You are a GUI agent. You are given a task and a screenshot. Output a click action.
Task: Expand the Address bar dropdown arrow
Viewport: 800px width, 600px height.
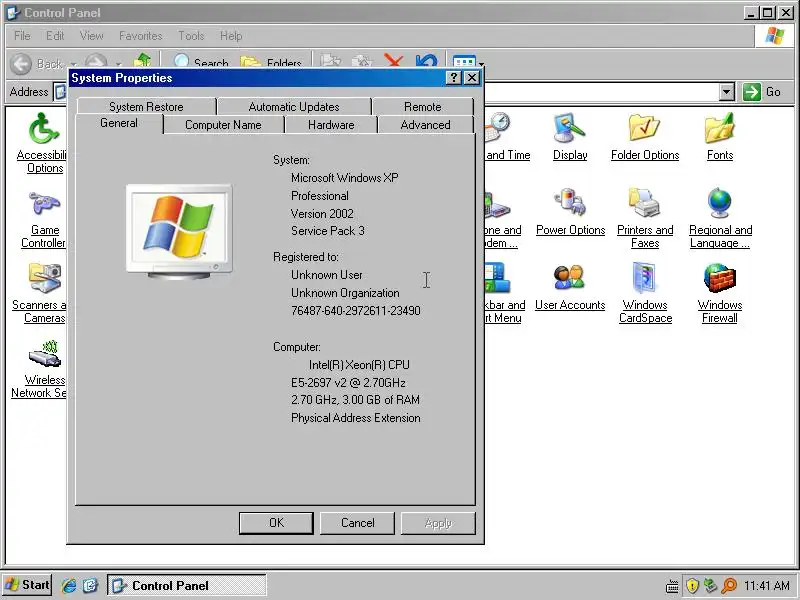(x=727, y=92)
